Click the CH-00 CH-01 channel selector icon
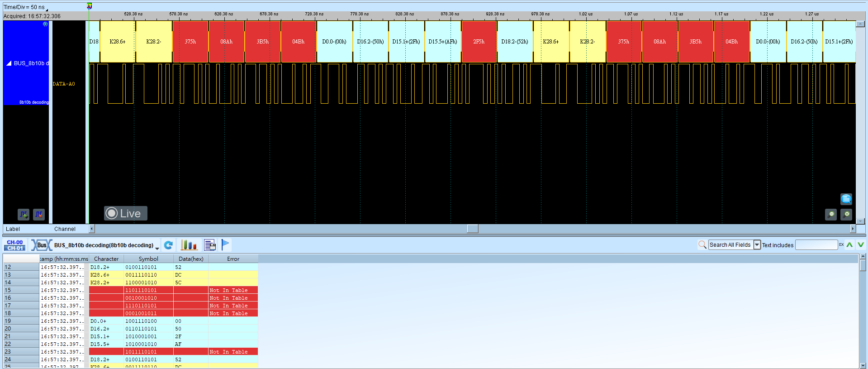Screen dimensions: 868x369 [x=15, y=245]
